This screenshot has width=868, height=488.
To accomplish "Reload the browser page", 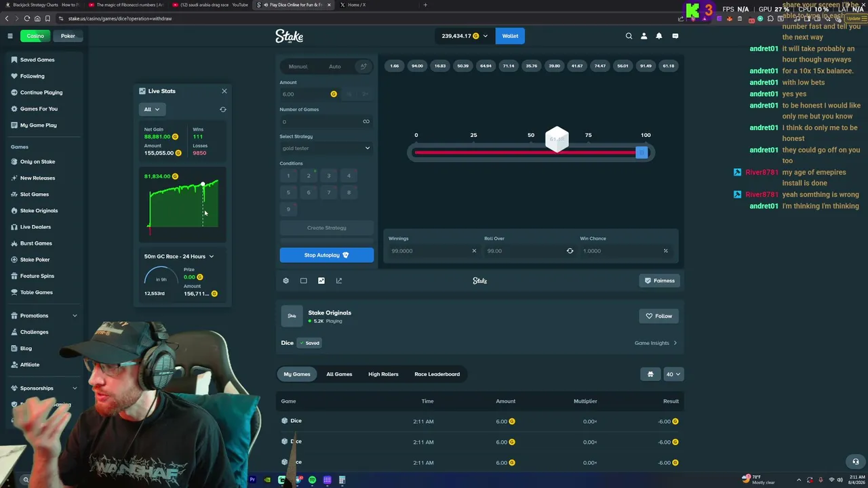I will (x=26, y=18).
